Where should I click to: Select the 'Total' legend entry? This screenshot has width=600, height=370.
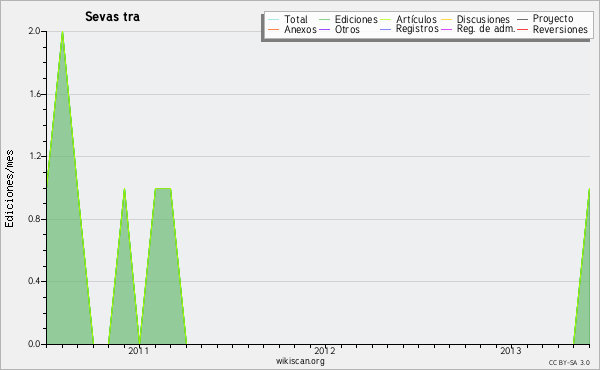coord(296,19)
